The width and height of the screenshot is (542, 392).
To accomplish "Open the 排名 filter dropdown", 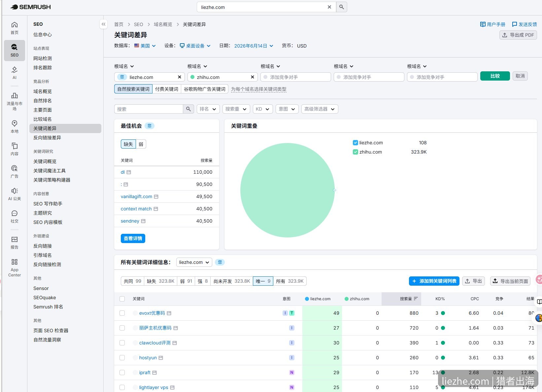I will point(208,109).
